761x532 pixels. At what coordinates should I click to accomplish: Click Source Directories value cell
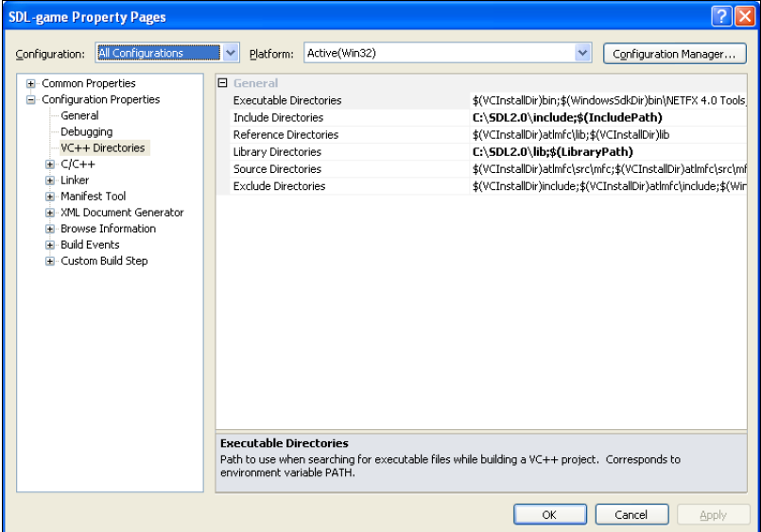609,169
